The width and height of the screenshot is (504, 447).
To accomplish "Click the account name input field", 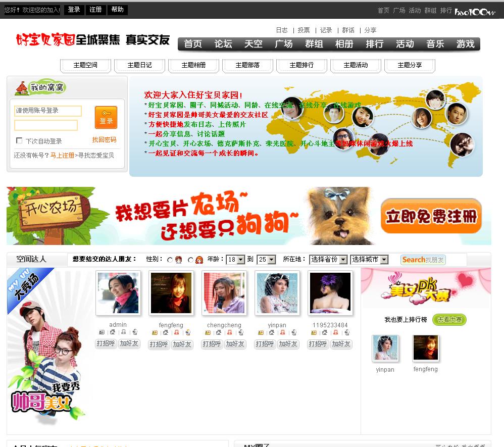I will coord(48,111).
